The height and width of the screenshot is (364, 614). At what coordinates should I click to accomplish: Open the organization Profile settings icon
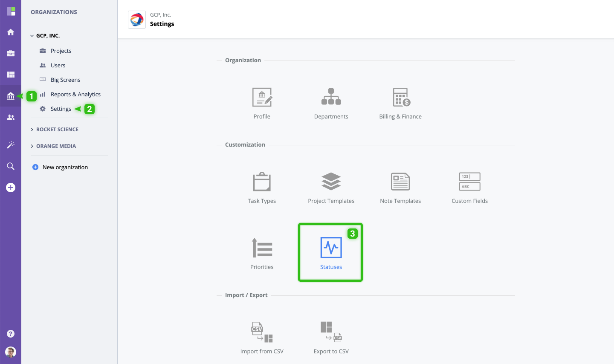(x=262, y=97)
